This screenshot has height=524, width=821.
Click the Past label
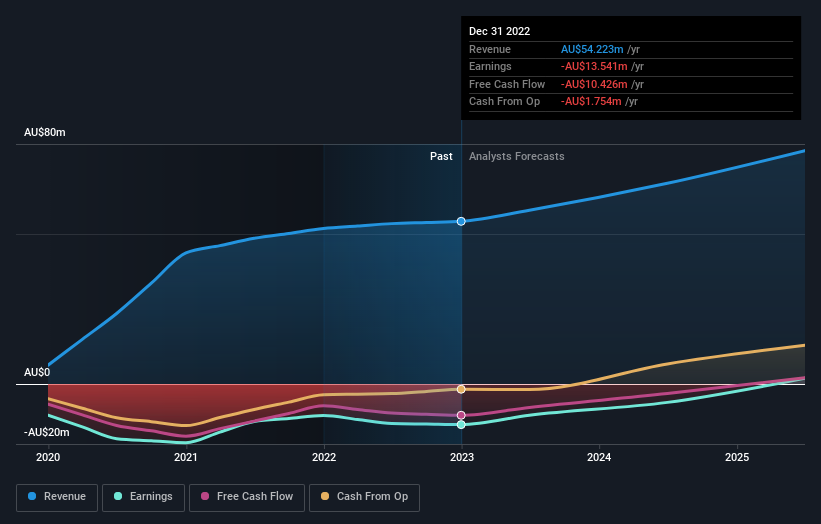(x=441, y=156)
